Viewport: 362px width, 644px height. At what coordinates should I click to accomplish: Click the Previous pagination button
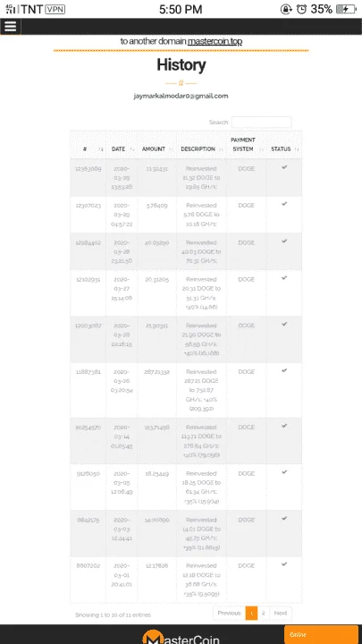point(229,614)
